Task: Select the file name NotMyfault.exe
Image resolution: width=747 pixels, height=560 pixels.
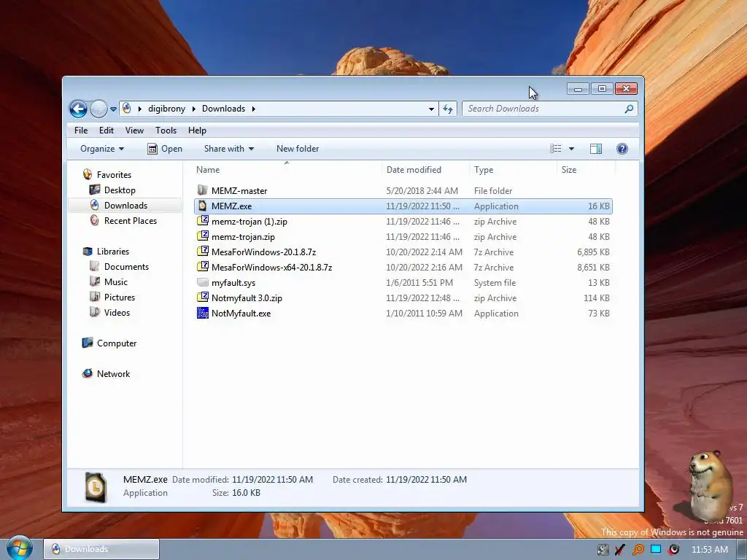Action: tap(241, 314)
